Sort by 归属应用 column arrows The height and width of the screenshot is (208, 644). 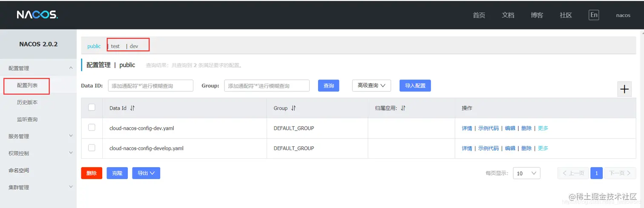[403, 108]
